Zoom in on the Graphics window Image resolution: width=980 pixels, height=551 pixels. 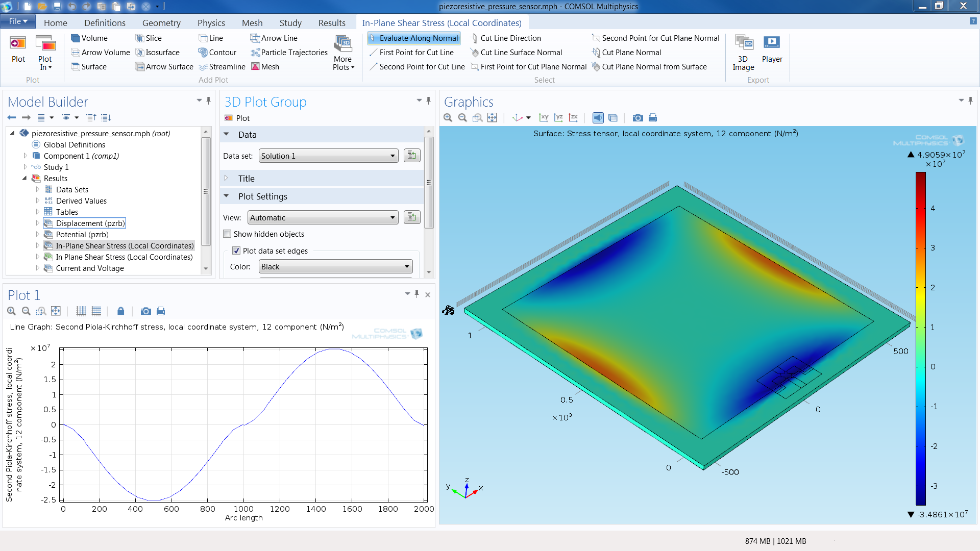pyautogui.click(x=448, y=118)
